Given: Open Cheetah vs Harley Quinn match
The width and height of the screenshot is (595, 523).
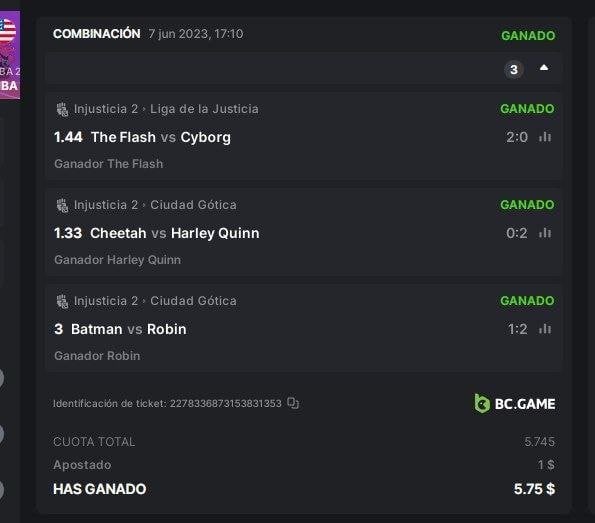Looking at the screenshot, I should click(x=175, y=233).
